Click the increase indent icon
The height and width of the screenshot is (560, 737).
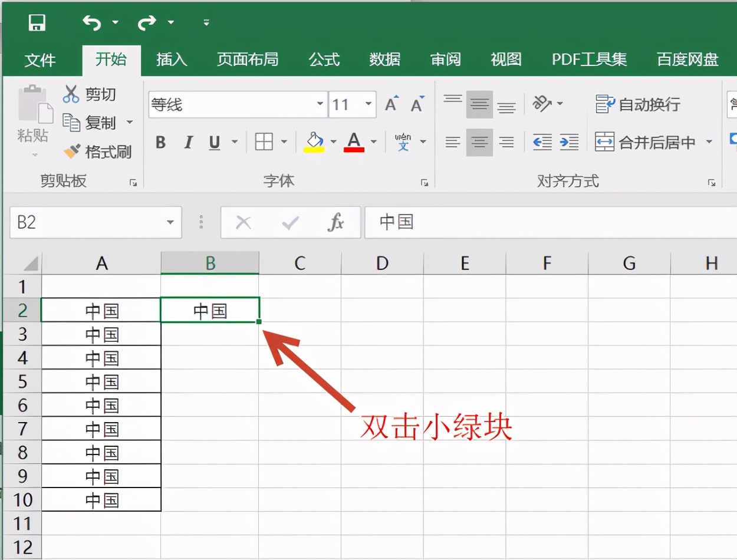tap(569, 142)
